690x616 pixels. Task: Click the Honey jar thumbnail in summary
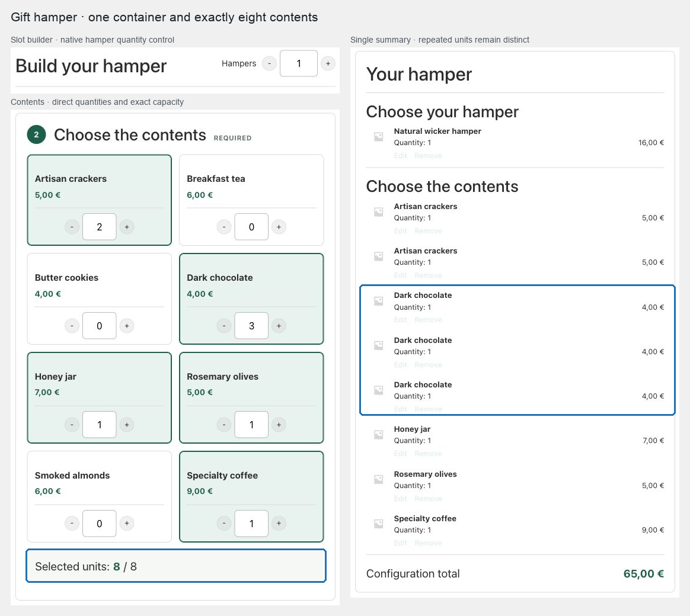[x=378, y=435]
